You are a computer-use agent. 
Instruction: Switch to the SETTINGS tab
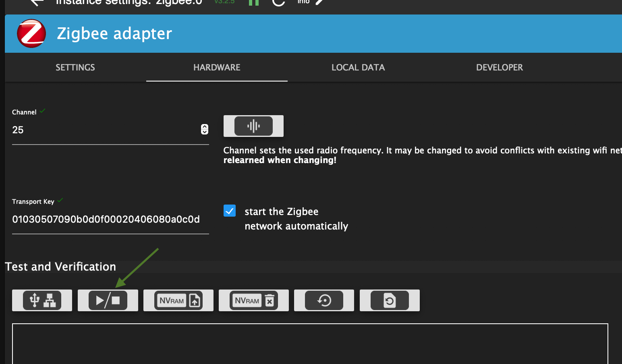tap(75, 67)
